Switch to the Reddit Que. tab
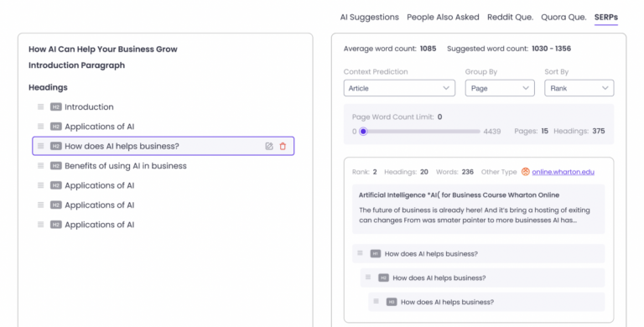This screenshot has width=644, height=327. [x=510, y=18]
